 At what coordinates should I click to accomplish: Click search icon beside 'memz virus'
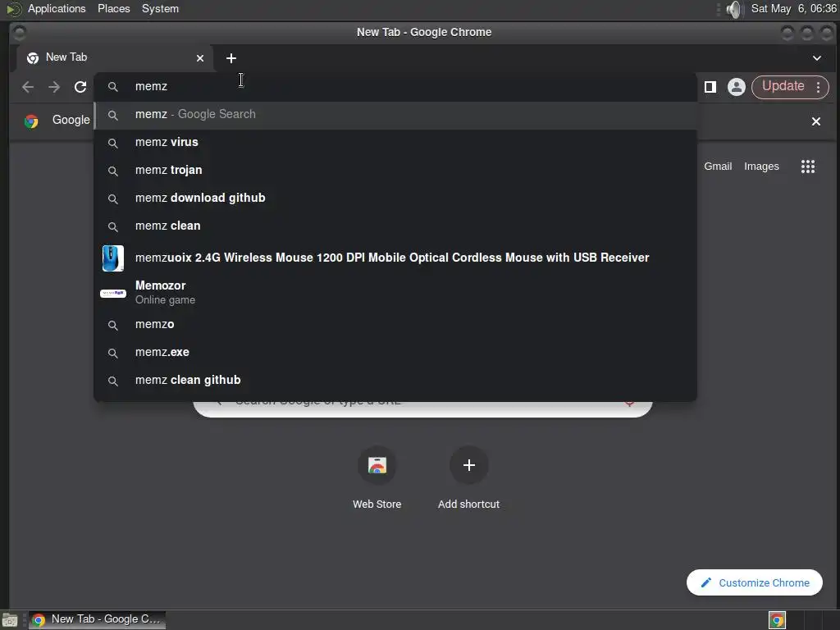coord(112,143)
